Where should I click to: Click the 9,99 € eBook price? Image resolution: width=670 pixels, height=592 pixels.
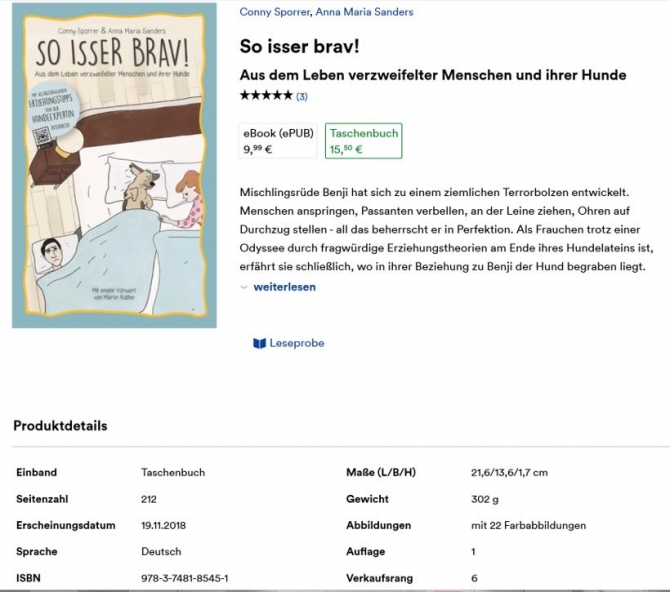258,149
